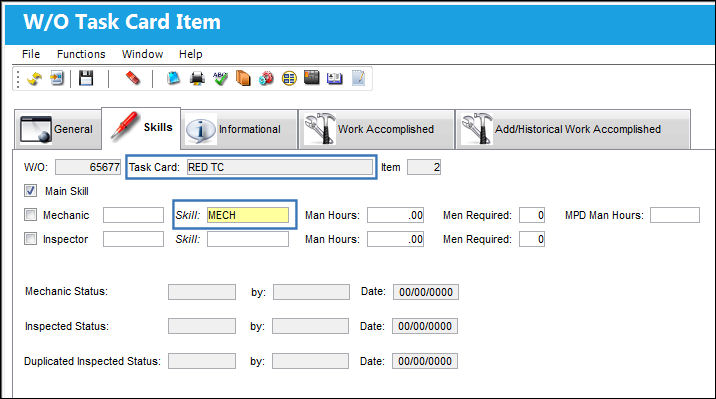Click the red and blue gears icon
Viewport: 716px width, 399px height.
266,79
